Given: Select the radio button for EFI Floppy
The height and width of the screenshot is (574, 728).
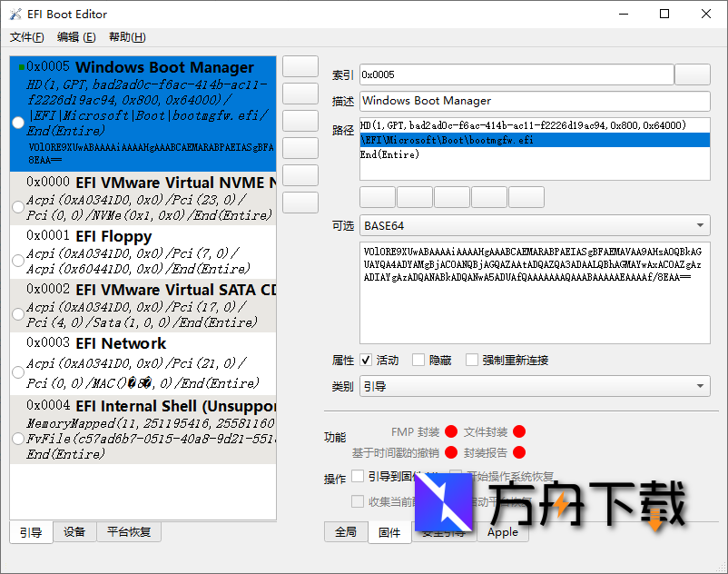Looking at the screenshot, I should point(17,261).
